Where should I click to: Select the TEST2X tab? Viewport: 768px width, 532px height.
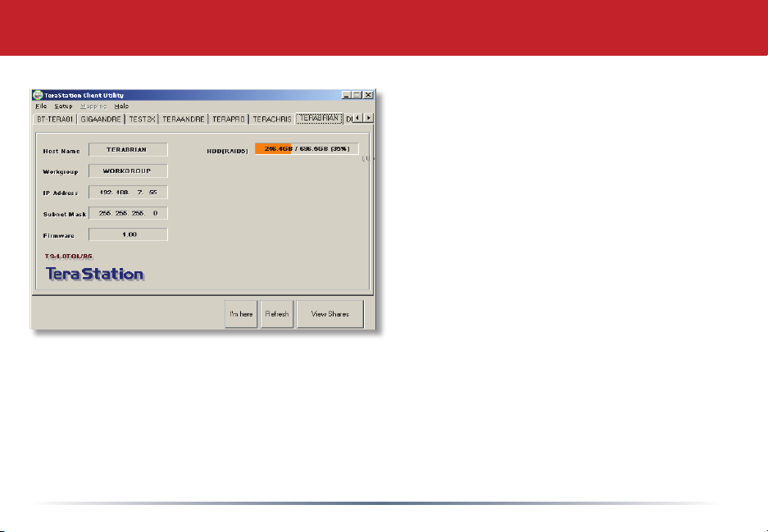(142, 119)
